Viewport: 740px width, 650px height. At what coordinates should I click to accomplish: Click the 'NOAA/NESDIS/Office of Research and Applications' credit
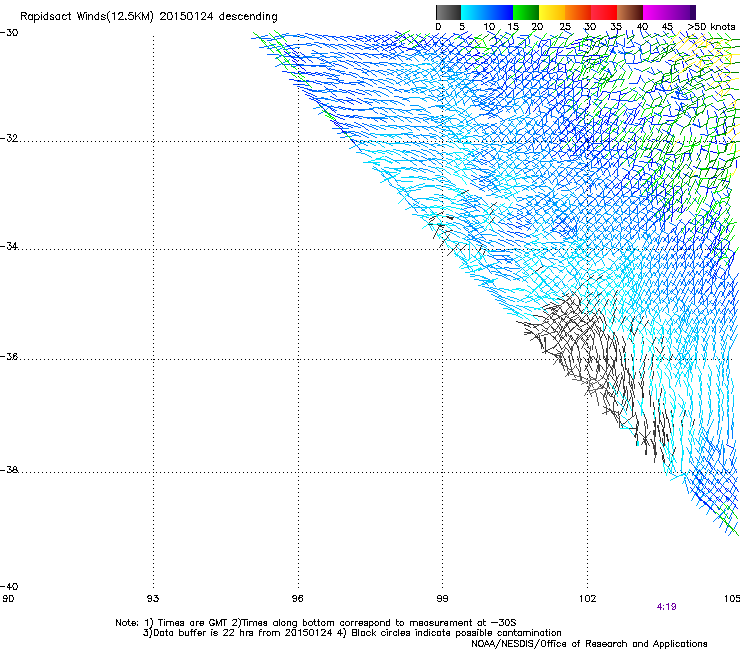(589, 644)
